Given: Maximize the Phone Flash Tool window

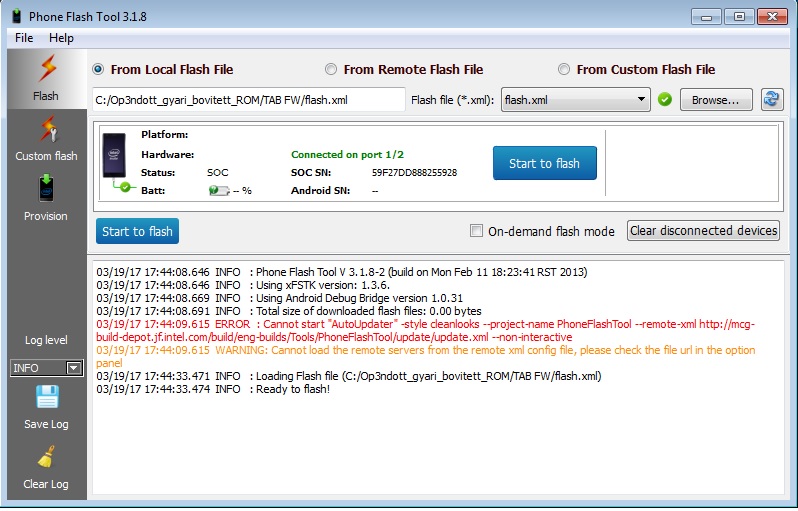Looking at the screenshot, I should coord(739,17).
